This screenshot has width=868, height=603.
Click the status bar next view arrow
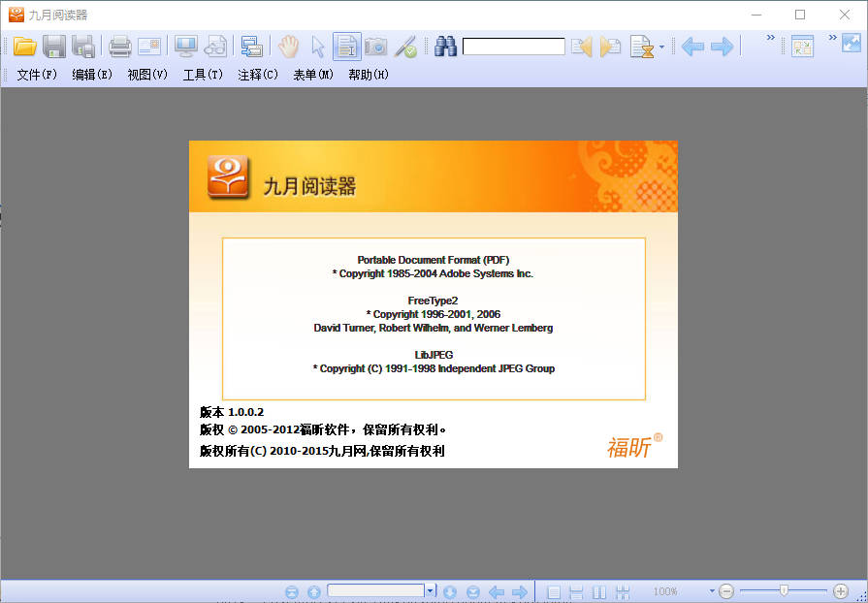[519, 592]
